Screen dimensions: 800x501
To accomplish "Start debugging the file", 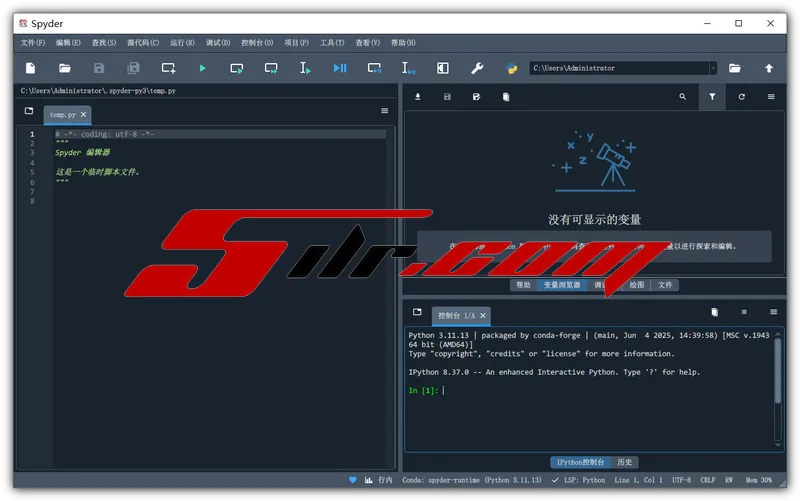I will tap(340, 68).
